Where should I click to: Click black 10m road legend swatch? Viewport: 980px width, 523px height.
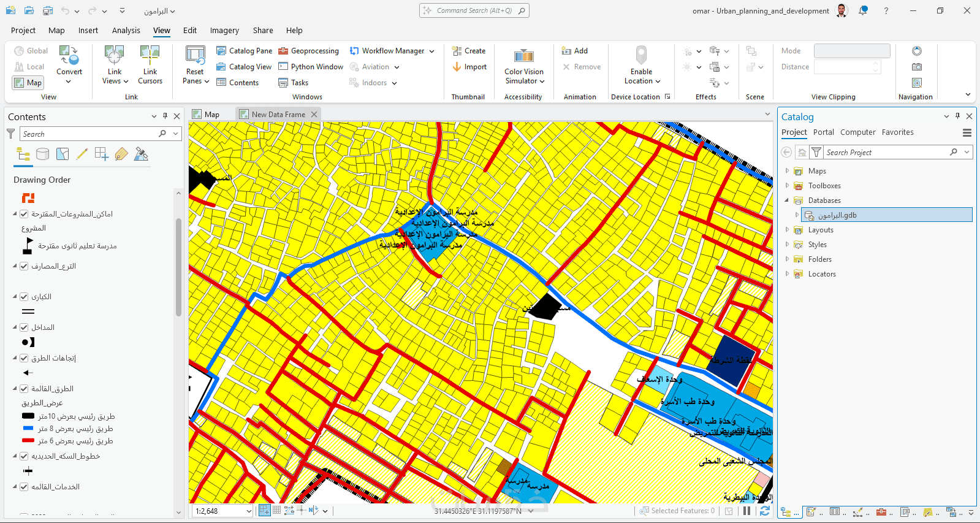tap(28, 416)
